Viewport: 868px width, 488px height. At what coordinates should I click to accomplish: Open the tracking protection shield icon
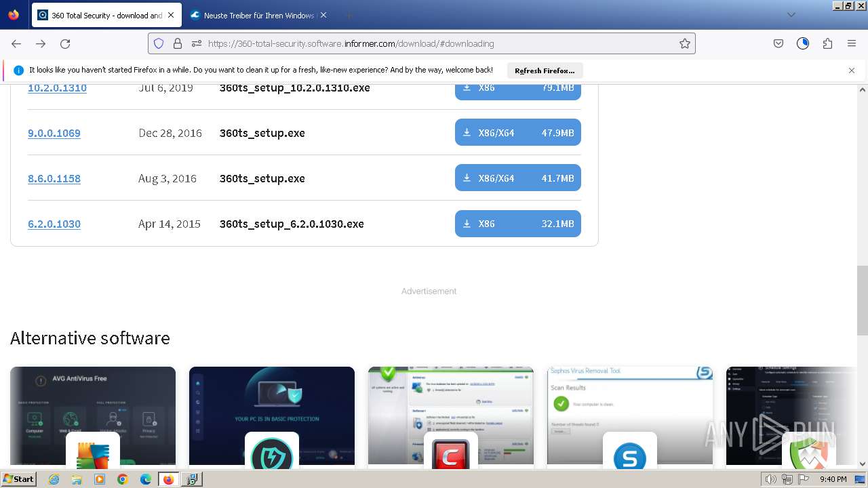click(159, 43)
